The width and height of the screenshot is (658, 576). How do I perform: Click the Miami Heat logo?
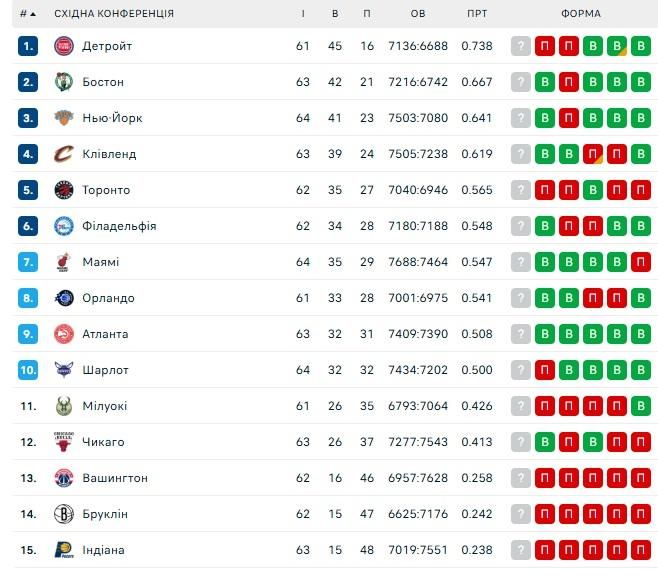pos(64,262)
